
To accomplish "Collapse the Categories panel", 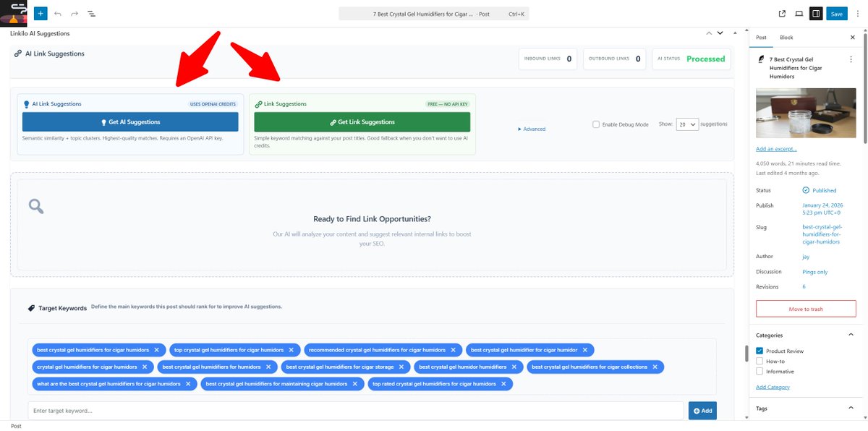I will point(851,335).
